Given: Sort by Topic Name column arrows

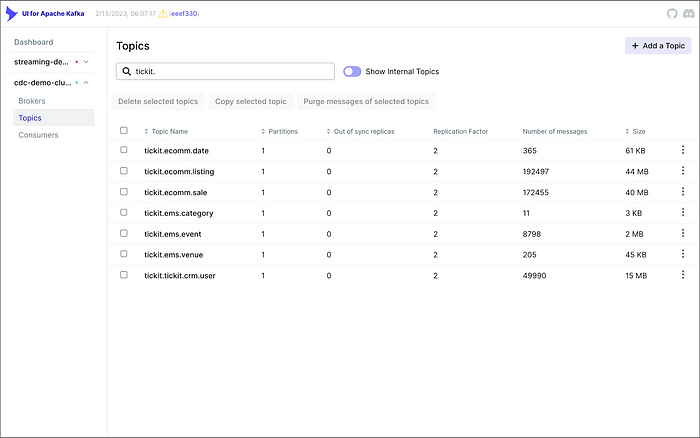Looking at the screenshot, I should coord(146,131).
